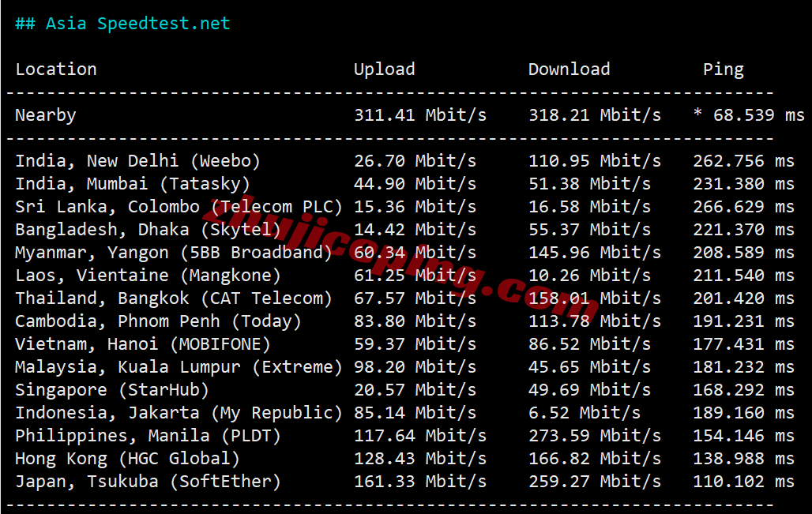
Task: Click Nearby ping value 68.539 ms
Action: [749, 115]
